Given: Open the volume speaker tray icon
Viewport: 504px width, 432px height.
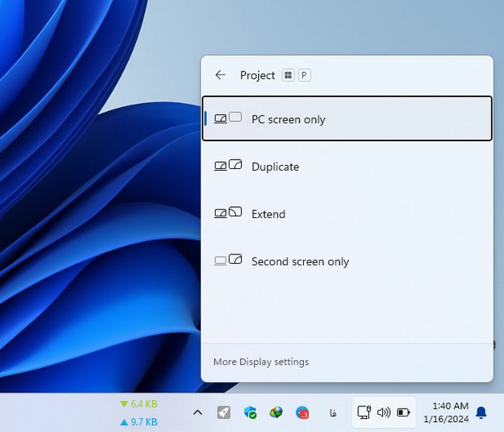Looking at the screenshot, I should pyautogui.click(x=384, y=413).
